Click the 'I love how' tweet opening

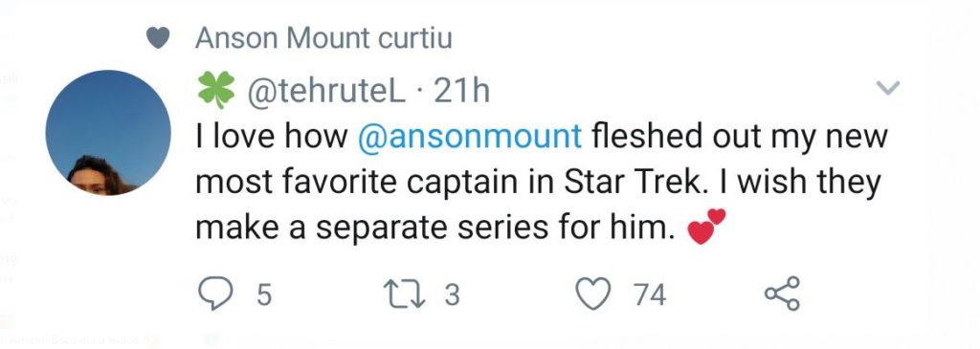[x=272, y=138]
